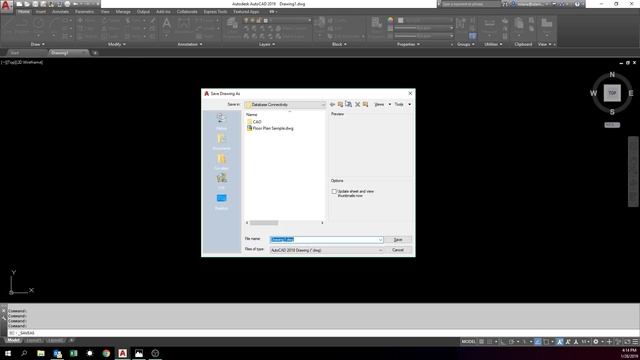
Task: Open Excel from taskbar
Action: point(73,353)
